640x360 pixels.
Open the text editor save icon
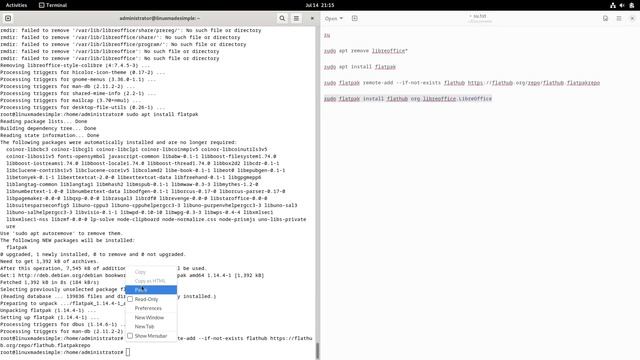coord(605,18)
